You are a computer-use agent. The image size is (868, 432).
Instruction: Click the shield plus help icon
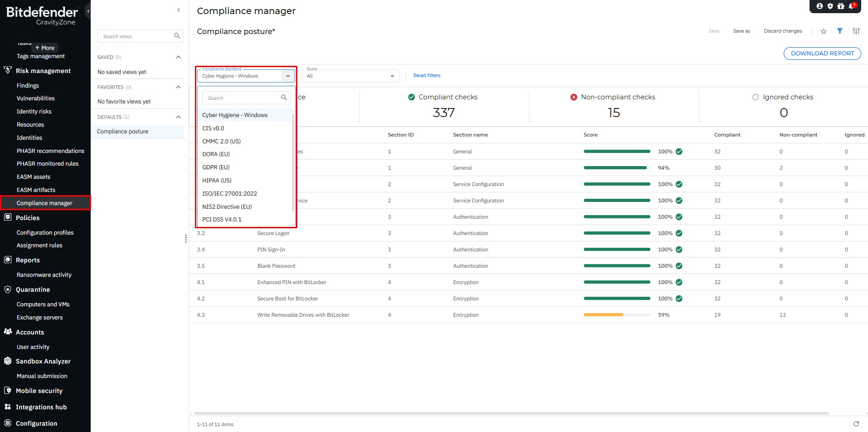pos(830,6)
